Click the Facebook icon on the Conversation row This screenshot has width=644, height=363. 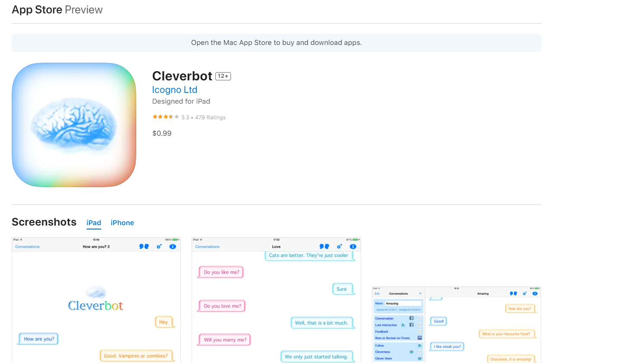click(x=411, y=318)
